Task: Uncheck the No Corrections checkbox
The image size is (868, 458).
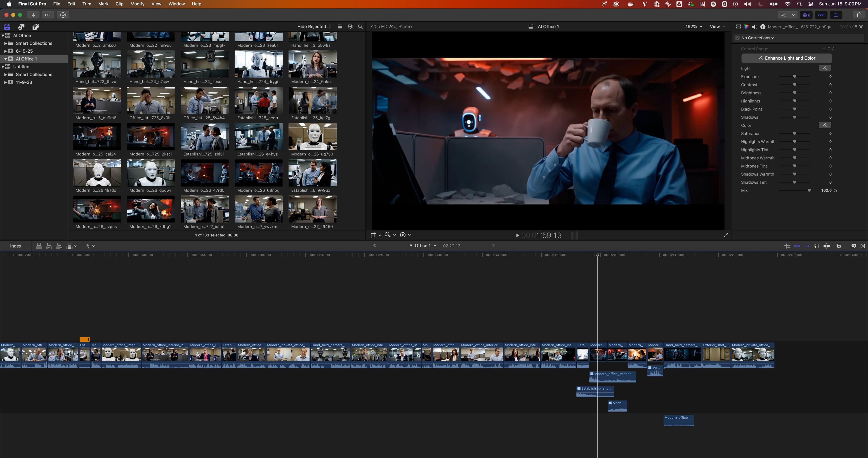Action: tap(737, 38)
